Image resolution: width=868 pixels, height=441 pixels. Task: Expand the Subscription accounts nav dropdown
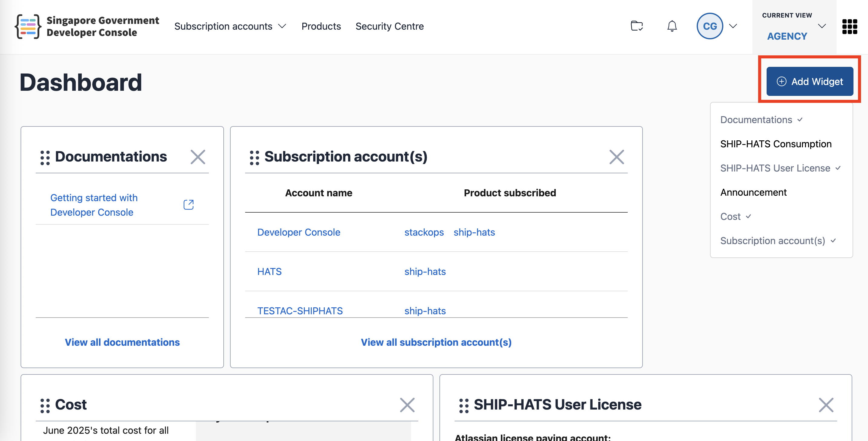pyautogui.click(x=230, y=26)
